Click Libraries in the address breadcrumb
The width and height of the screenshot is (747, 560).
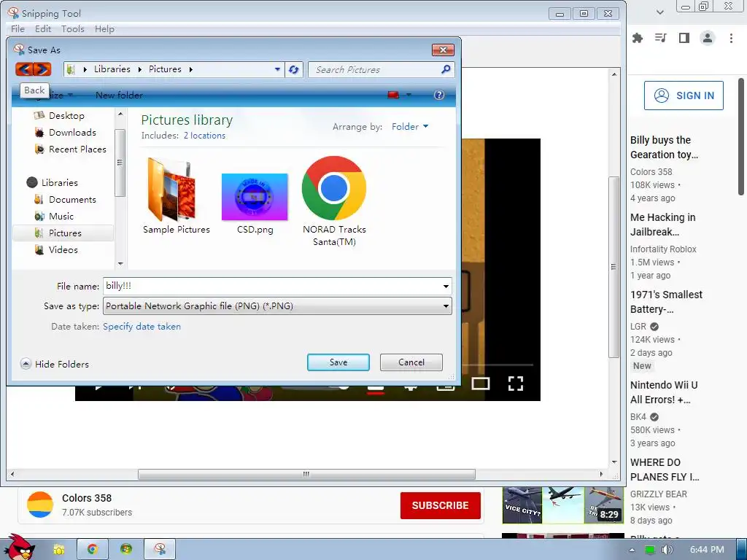point(112,69)
